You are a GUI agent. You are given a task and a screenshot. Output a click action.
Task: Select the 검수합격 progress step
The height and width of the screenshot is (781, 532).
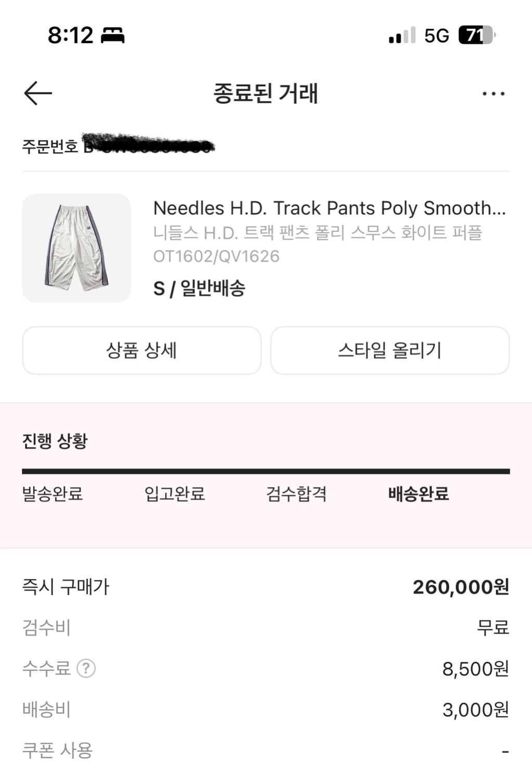tap(296, 494)
